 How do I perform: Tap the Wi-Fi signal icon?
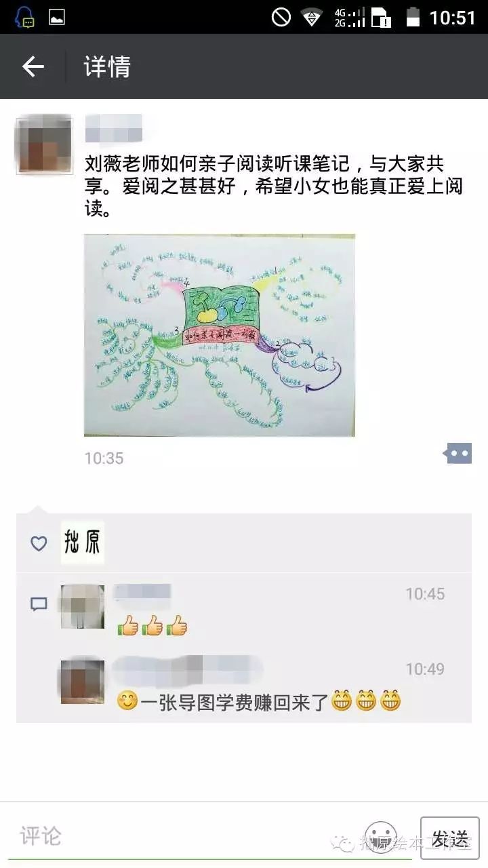311,18
